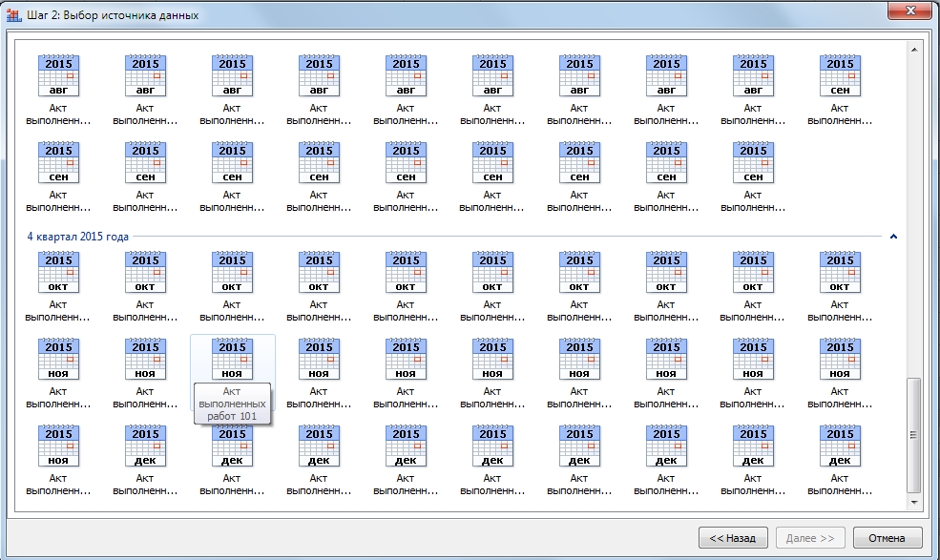Click the Далее >> button
940x560 pixels.
tap(810, 538)
